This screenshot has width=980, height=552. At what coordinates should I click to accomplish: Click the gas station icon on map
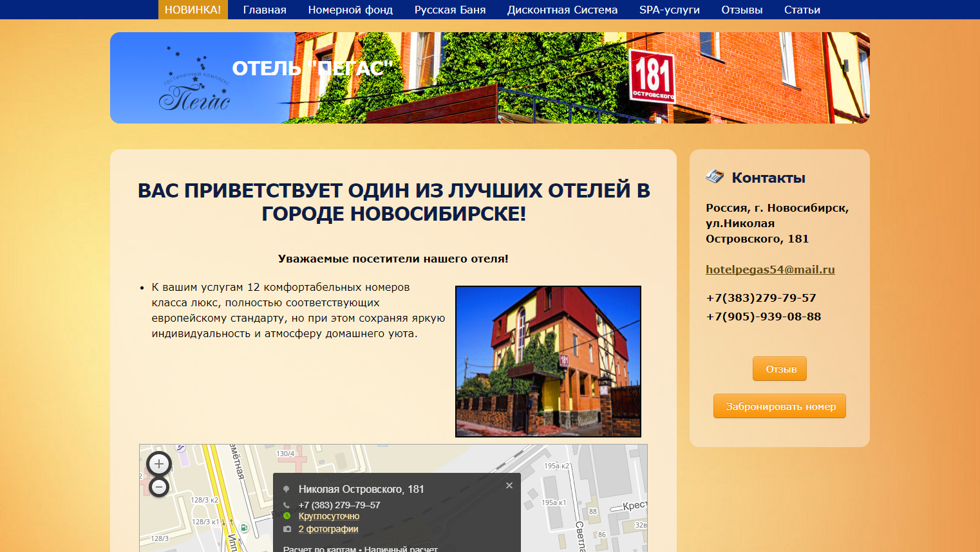tap(244, 528)
